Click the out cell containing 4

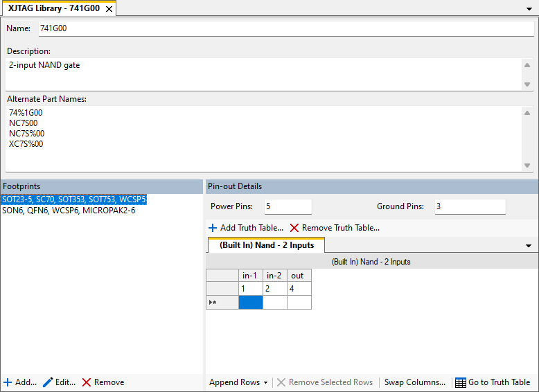point(299,288)
